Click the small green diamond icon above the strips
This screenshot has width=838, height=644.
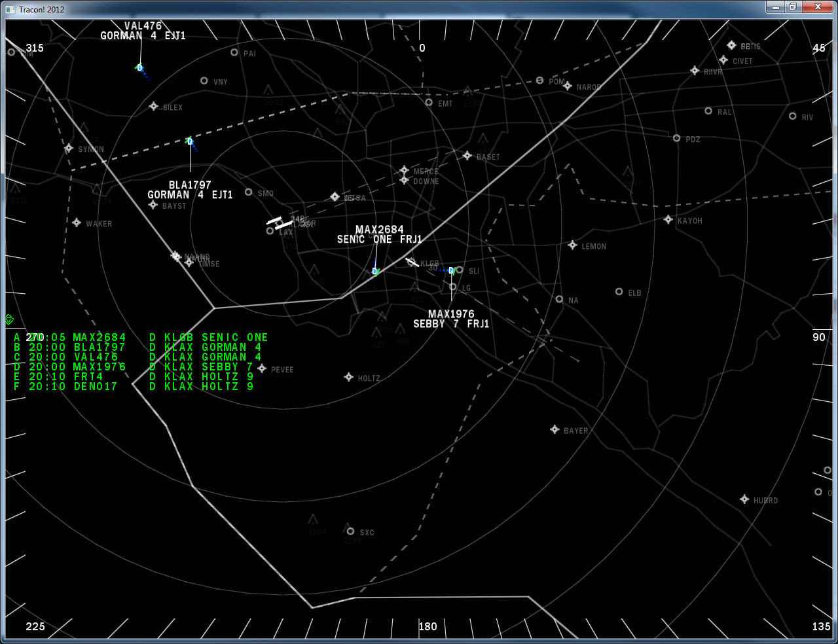pyautogui.click(x=10, y=319)
